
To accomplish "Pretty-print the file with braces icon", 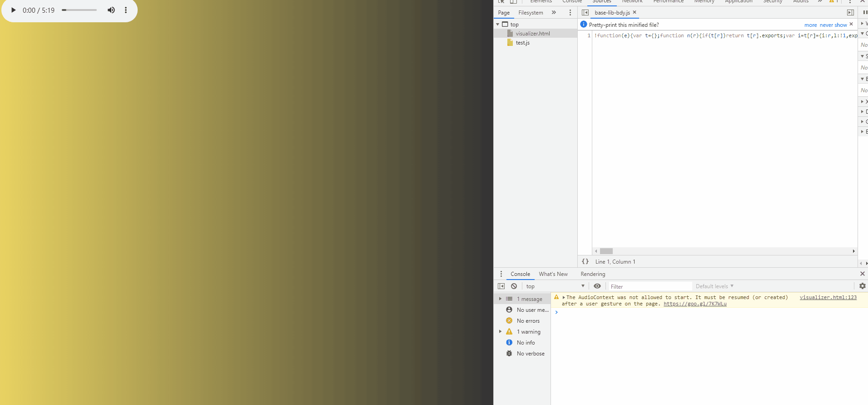I will coord(585,261).
